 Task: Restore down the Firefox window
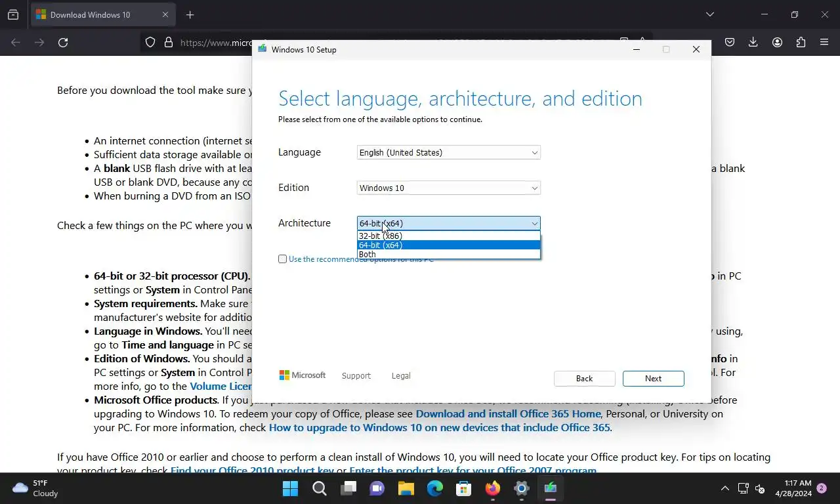click(794, 14)
